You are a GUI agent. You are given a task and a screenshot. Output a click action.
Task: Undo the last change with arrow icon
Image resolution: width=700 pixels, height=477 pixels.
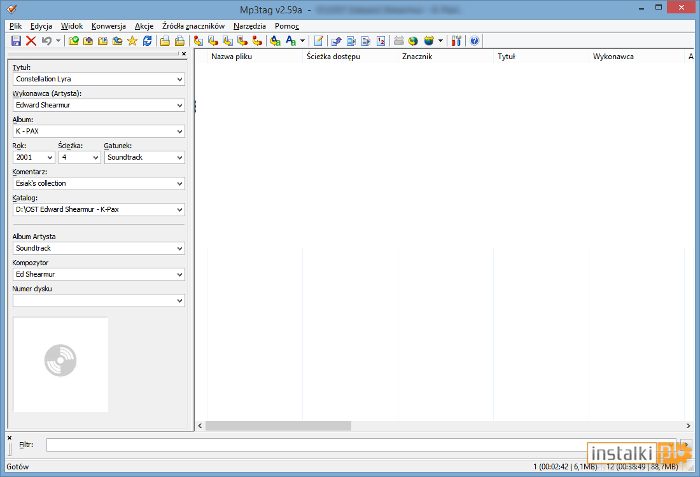46,41
